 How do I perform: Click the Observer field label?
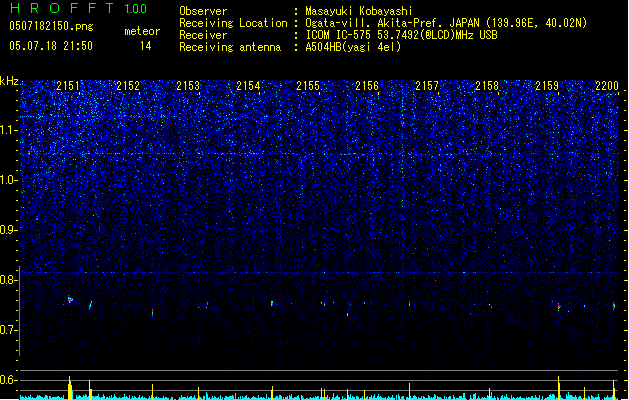point(203,11)
